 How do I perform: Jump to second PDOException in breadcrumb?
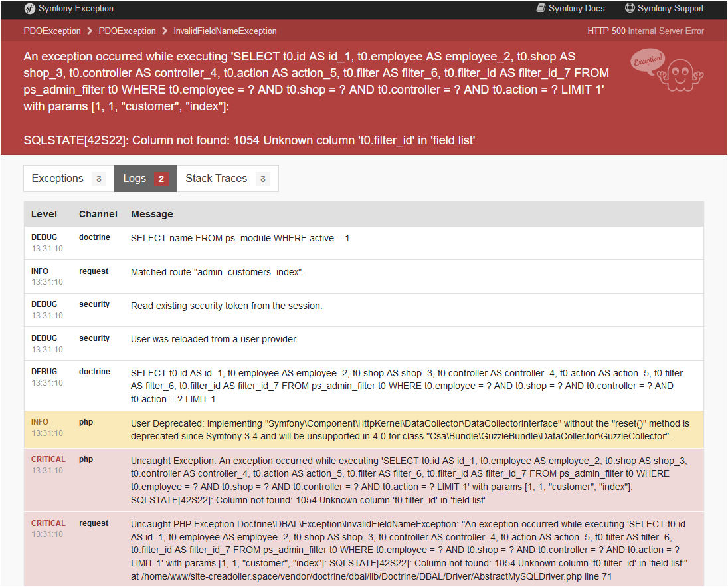(x=128, y=31)
